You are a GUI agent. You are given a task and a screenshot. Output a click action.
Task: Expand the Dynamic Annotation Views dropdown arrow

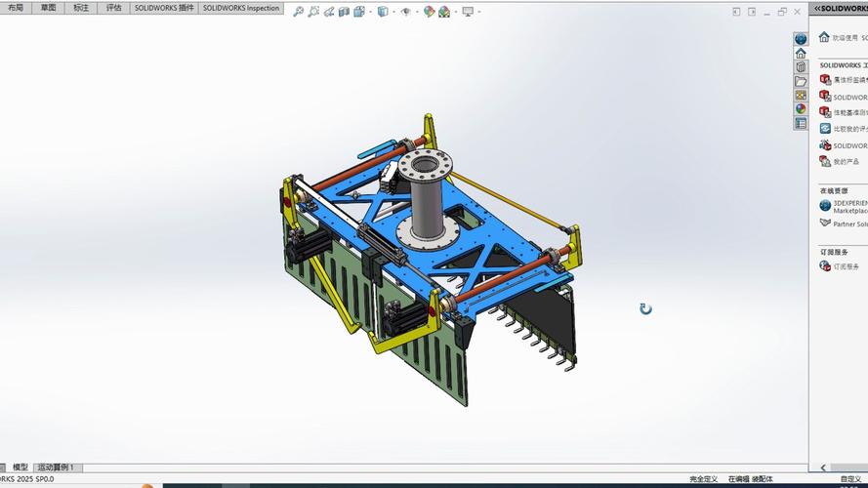click(370, 12)
